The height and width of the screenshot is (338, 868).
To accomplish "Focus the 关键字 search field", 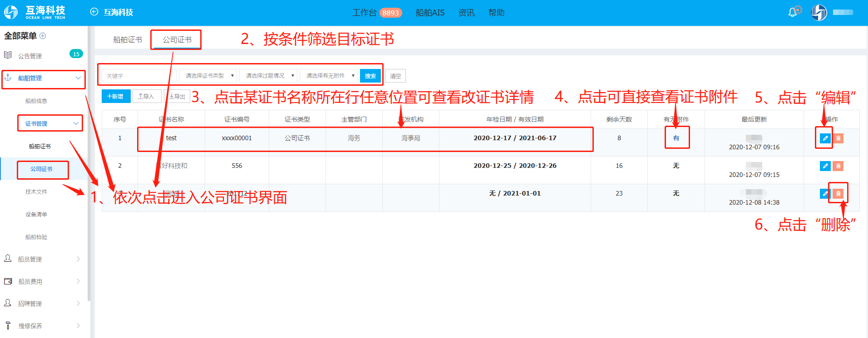I will (139, 76).
